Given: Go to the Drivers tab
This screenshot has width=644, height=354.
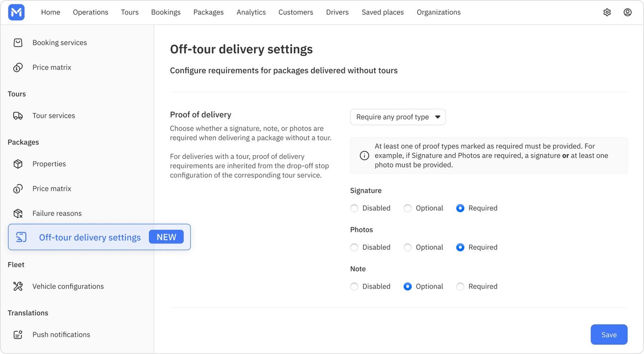Looking at the screenshot, I should tap(338, 12).
